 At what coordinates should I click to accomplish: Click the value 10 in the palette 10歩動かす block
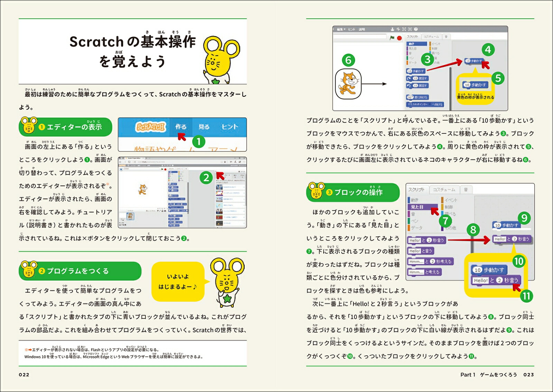[410, 71]
